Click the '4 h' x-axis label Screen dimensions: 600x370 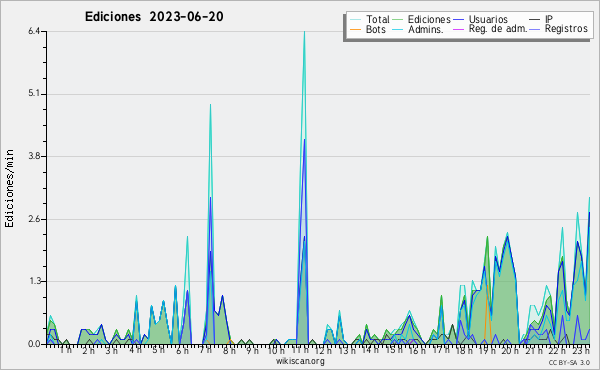tap(135, 350)
